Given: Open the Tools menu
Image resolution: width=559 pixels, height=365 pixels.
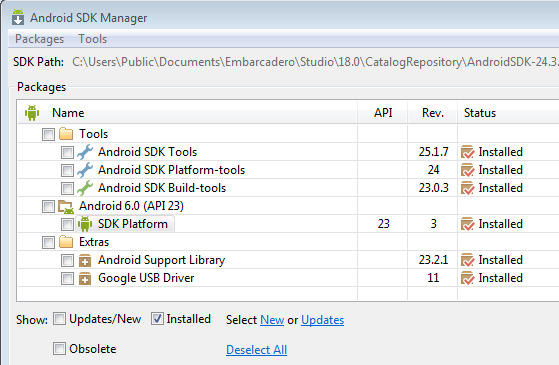Looking at the screenshot, I should coord(93,39).
